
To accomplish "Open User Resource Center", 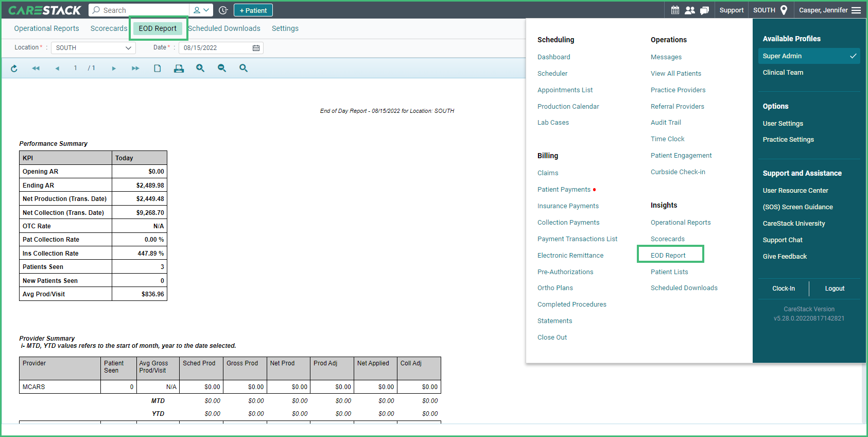I will tap(795, 191).
